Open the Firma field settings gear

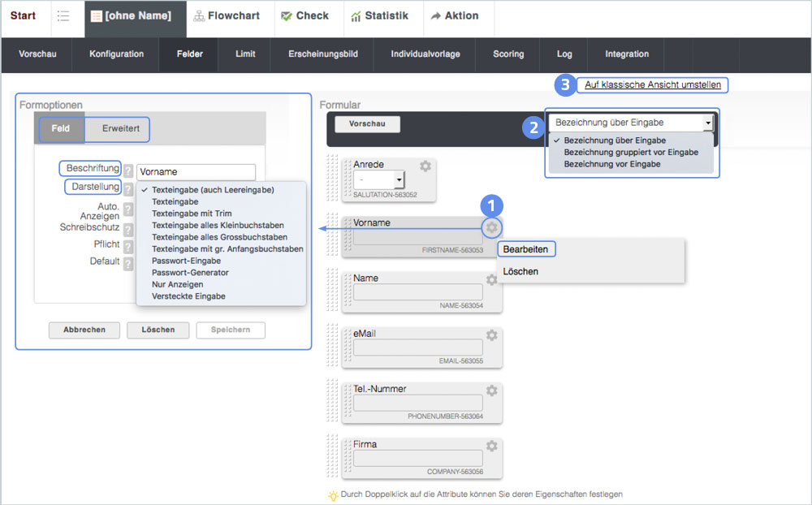tap(491, 446)
